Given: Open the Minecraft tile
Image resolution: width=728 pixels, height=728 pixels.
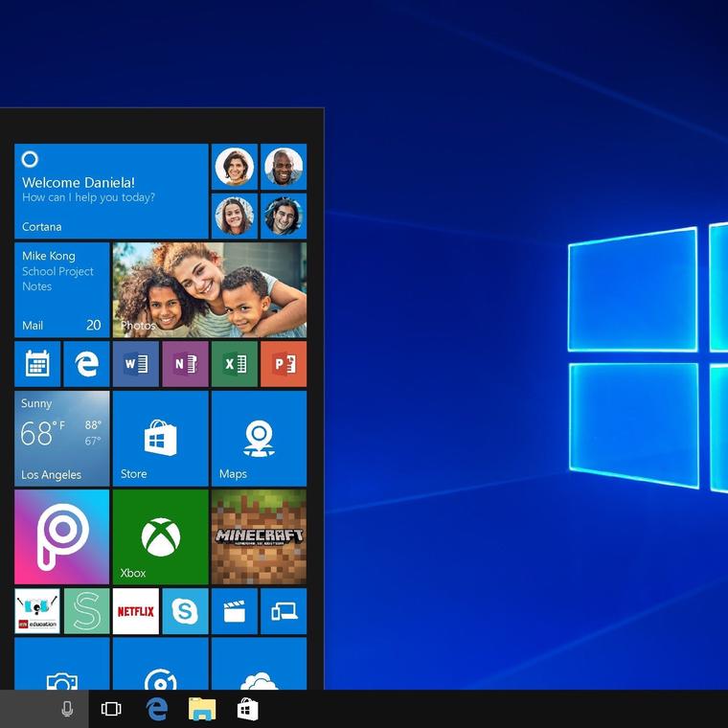Looking at the screenshot, I should (x=259, y=536).
